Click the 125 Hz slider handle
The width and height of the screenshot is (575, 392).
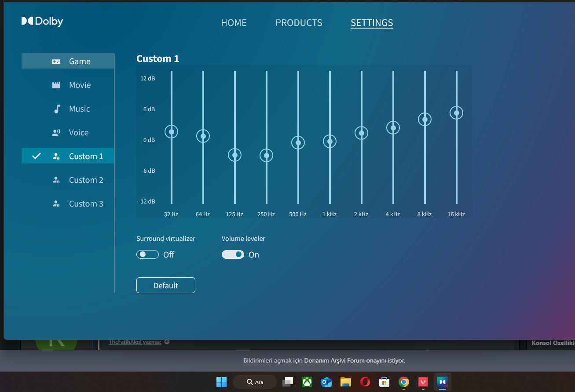(234, 155)
